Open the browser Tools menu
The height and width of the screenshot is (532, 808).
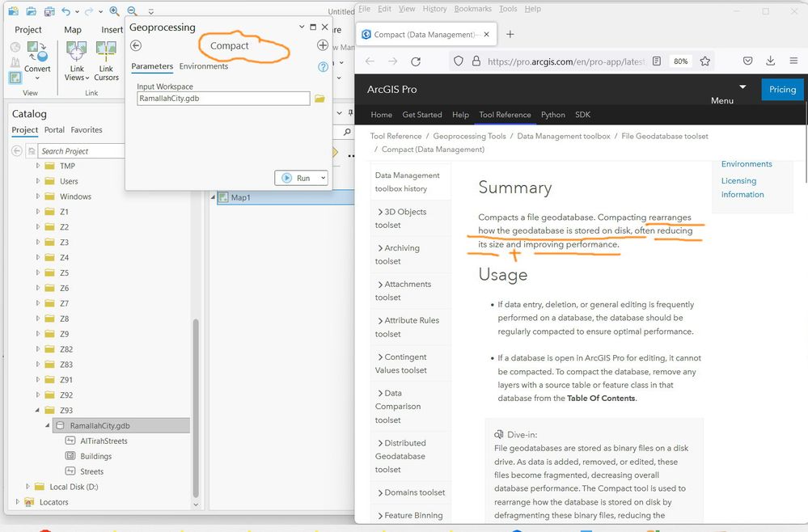(x=508, y=9)
